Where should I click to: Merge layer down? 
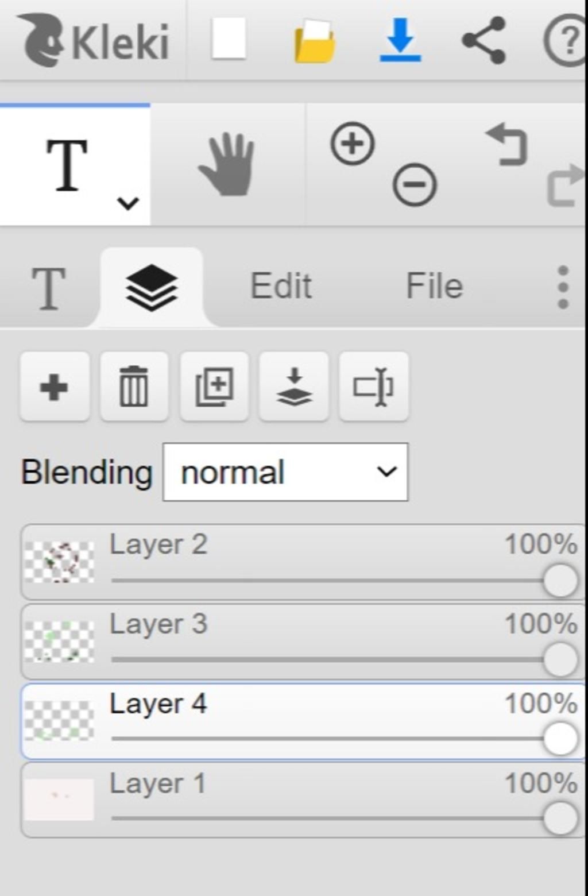tap(294, 387)
